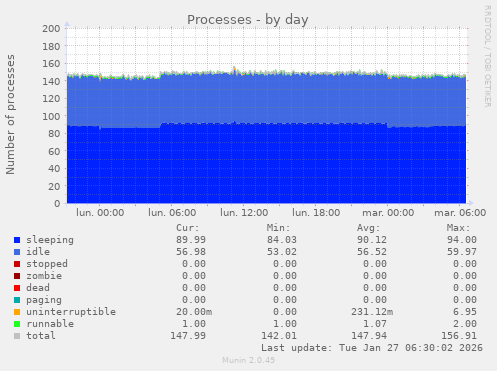This screenshot has height=371, width=497.
Task: Click the dead legend color swatch
Action: [17, 288]
